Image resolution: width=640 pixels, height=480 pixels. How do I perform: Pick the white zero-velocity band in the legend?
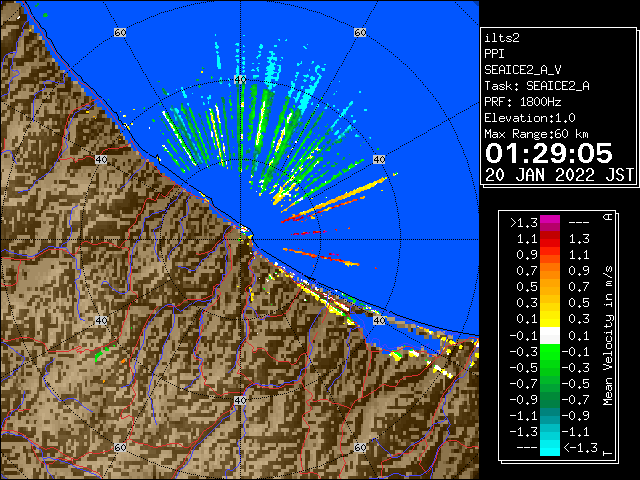click(550, 336)
